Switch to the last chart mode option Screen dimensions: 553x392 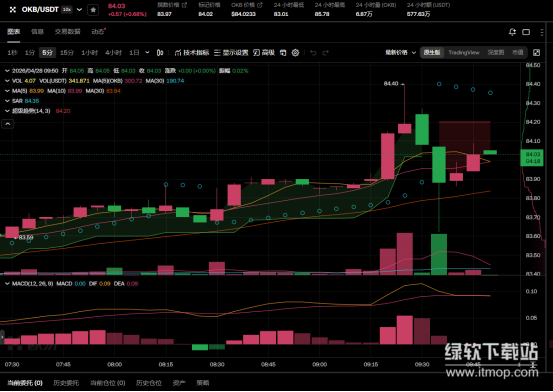point(517,53)
